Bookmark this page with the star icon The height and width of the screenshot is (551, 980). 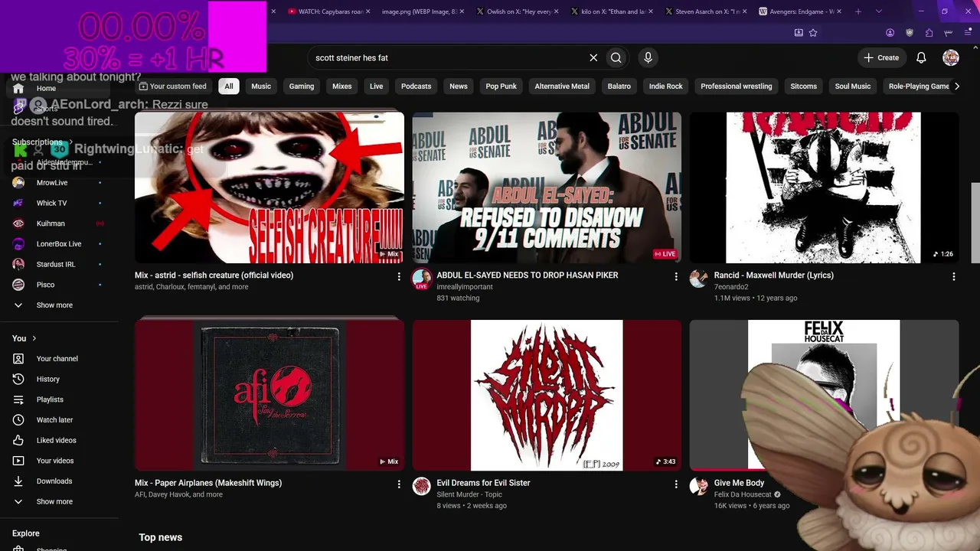click(x=813, y=33)
